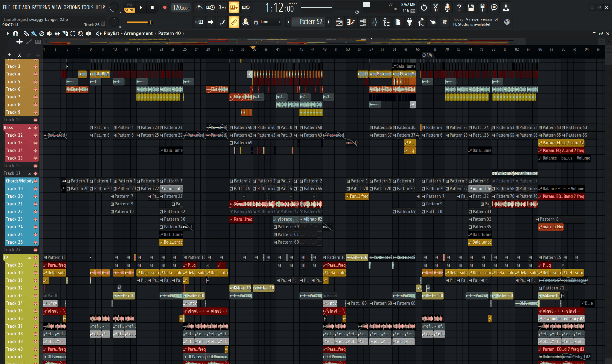Open the OPTIONS menu
The width and height of the screenshot is (612, 364).
[x=72, y=7]
